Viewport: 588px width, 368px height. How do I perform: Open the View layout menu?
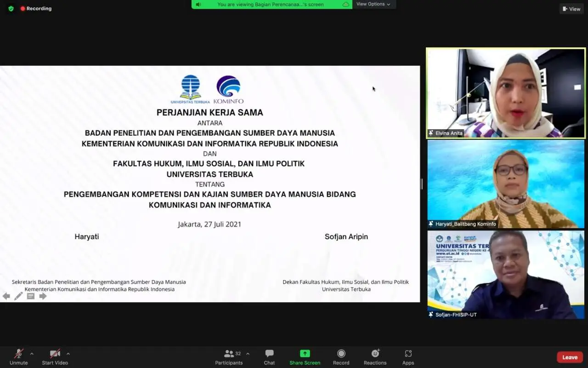click(x=571, y=9)
